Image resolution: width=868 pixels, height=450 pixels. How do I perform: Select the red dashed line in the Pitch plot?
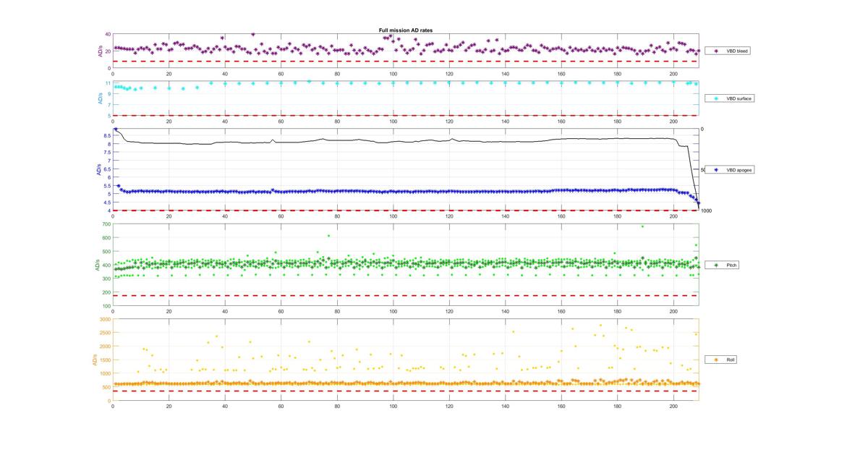click(406, 295)
